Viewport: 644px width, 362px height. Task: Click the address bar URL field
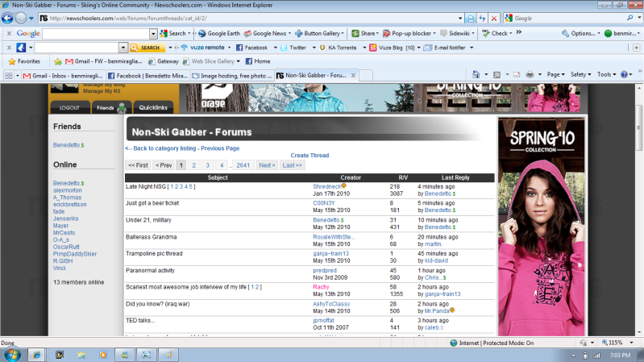(248, 18)
